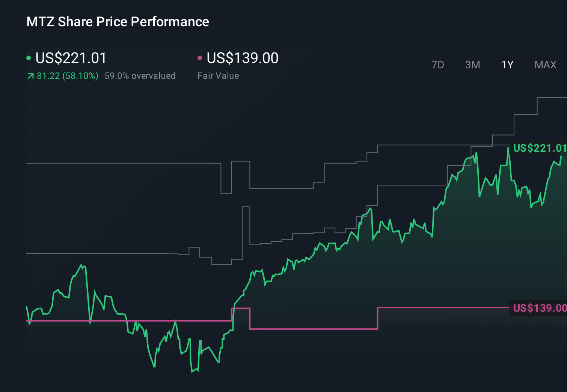The width and height of the screenshot is (567, 392).
Task: Switch to the 7D time range
Action: pos(438,65)
